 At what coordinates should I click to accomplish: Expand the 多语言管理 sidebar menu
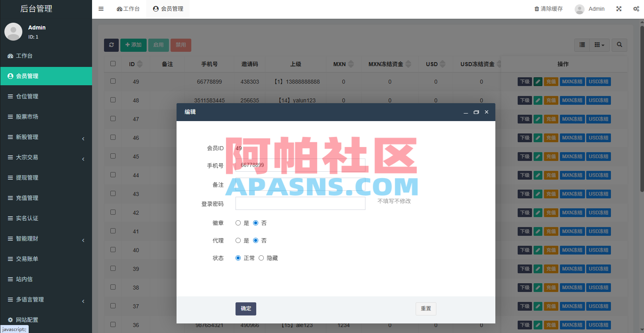[x=46, y=300]
